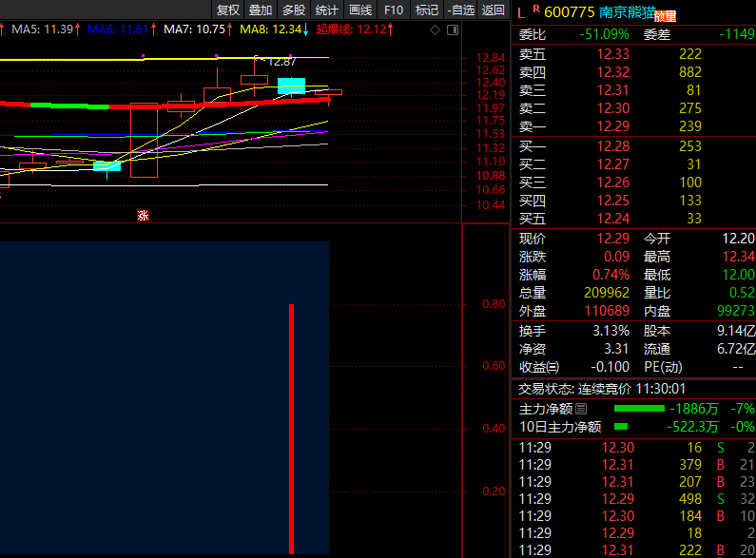756x558 pixels.
Task: Click the stock name 南京熊猫
Action: [x=626, y=11]
